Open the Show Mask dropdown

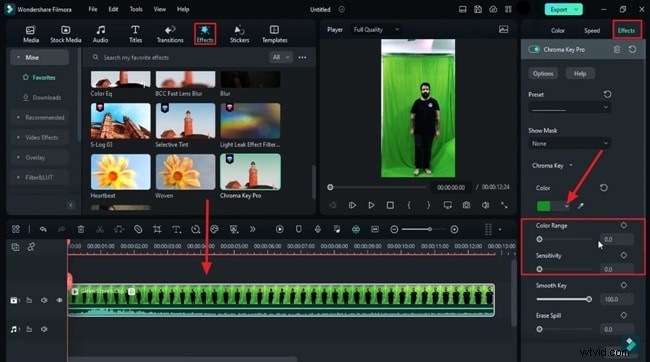tap(570, 143)
